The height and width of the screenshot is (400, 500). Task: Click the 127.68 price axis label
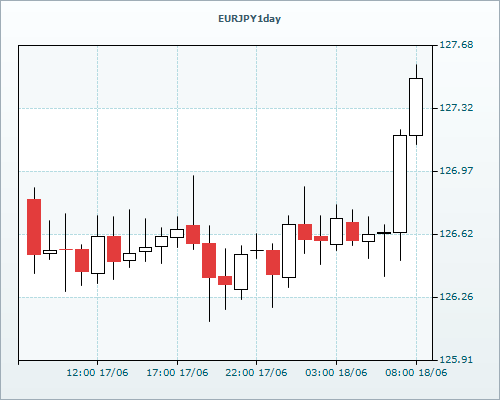coord(456,45)
